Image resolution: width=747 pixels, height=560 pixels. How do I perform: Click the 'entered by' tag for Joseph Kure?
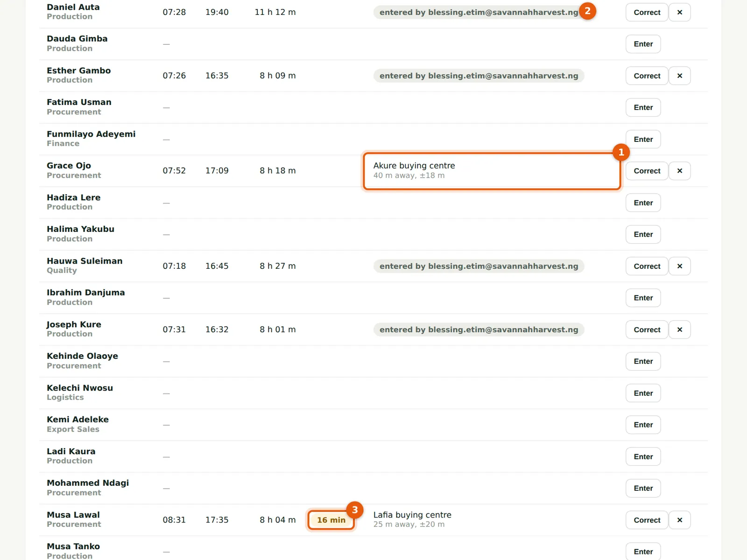(479, 329)
